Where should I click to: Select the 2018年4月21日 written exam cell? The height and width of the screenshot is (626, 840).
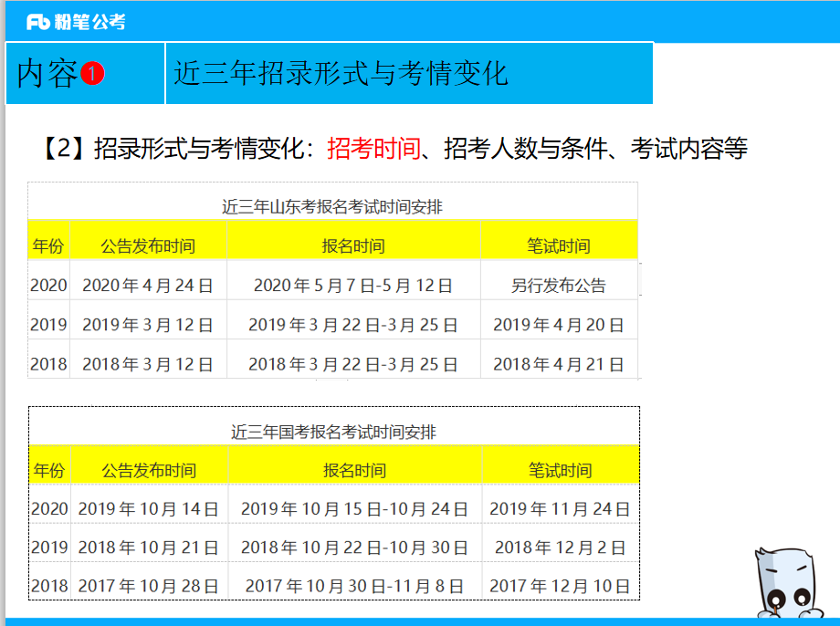click(559, 364)
